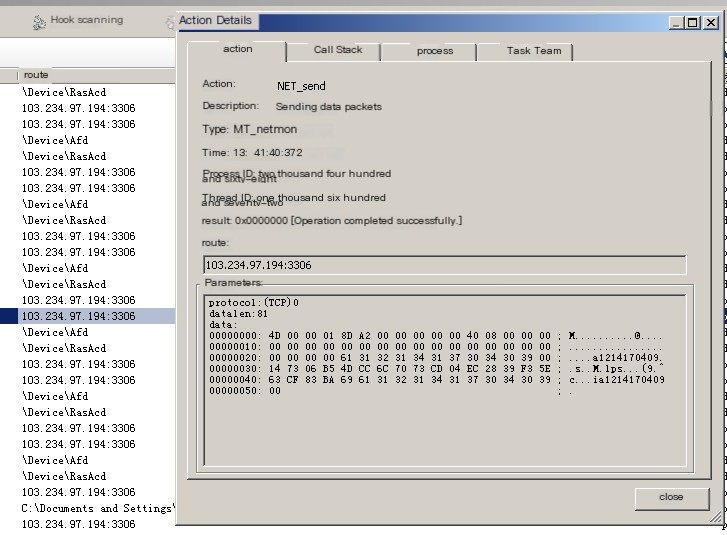Select the C:\Documents and Settings list row
Image resolution: width=727 pixels, height=535 pixels.
tap(98, 509)
